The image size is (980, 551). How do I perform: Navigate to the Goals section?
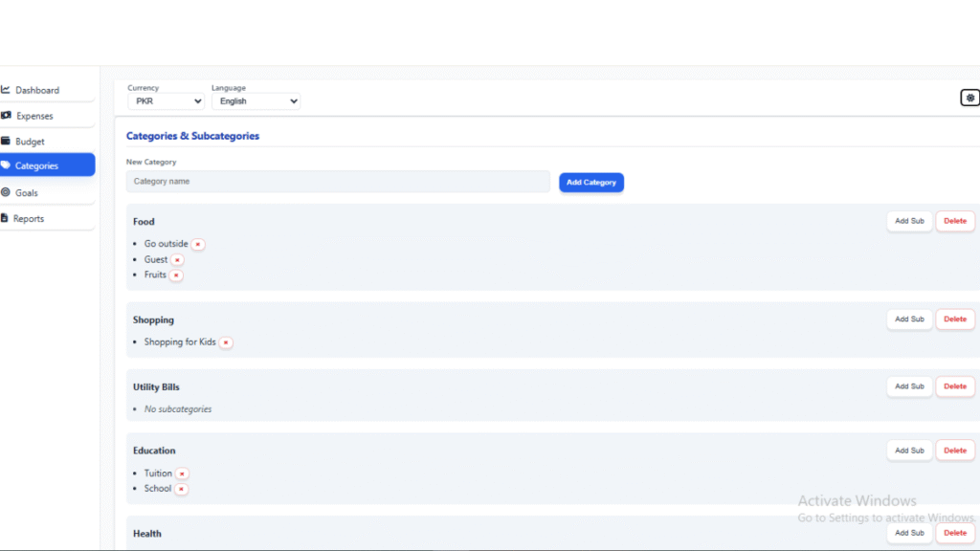tap(12, 192)
